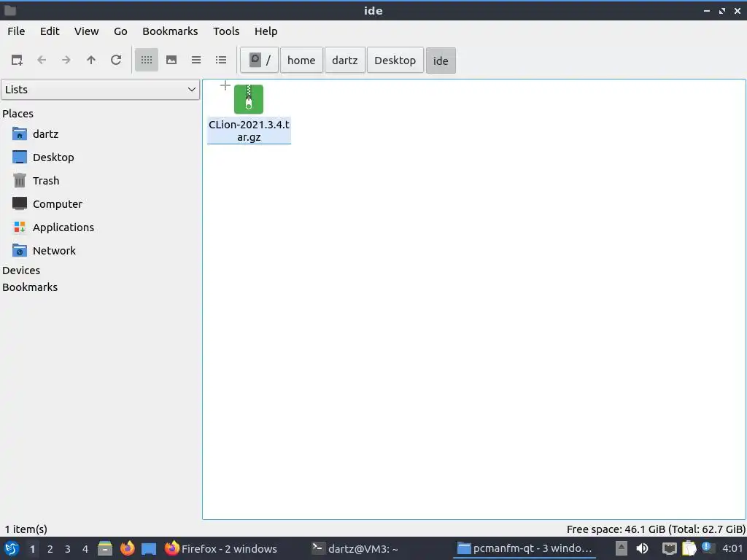This screenshot has width=747, height=560.
Task: Switch to icon view mode
Action: 146,60
